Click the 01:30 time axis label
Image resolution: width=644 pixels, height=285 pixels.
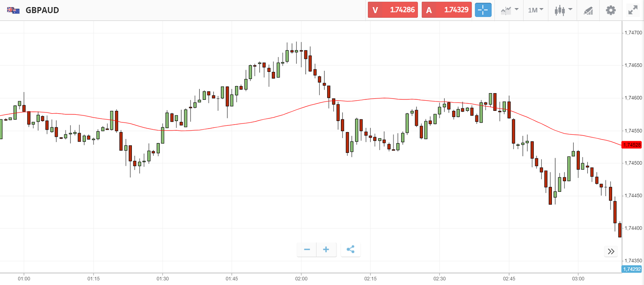pyautogui.click(x=163, y=279)
